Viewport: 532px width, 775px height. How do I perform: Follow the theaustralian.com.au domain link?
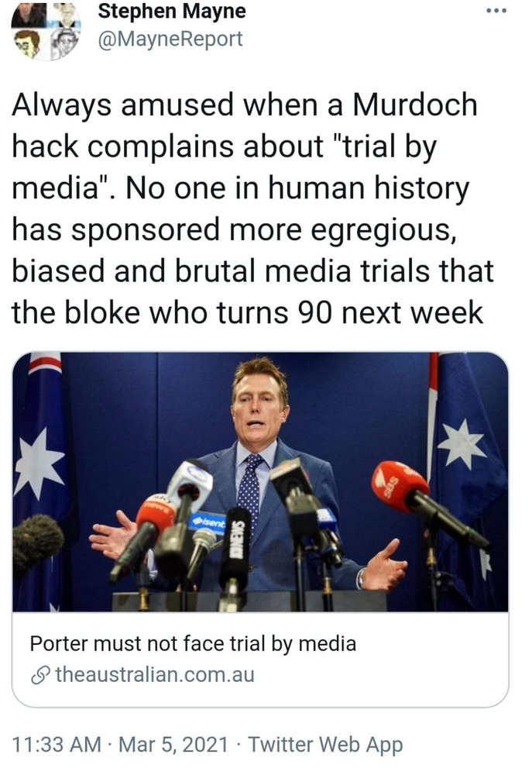[155, 675]
